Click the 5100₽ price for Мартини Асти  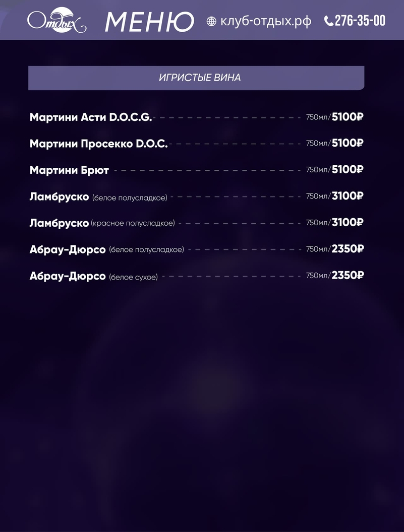(x=348, y=117)
